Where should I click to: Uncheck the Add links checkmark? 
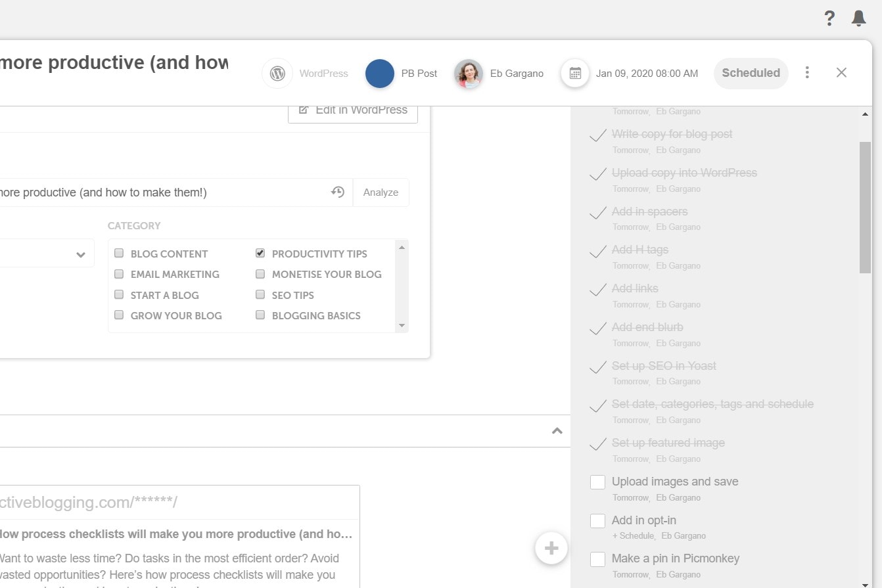(597, 290)
